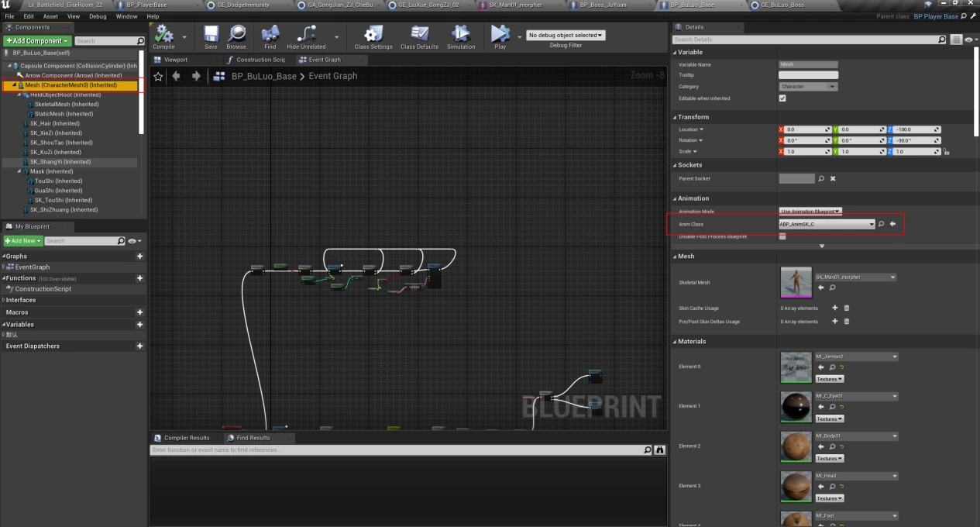Toggle Editable when Inherited checkbox
Image resolution: width=980 pixels, height=527 pixels.
coord(782,98)
